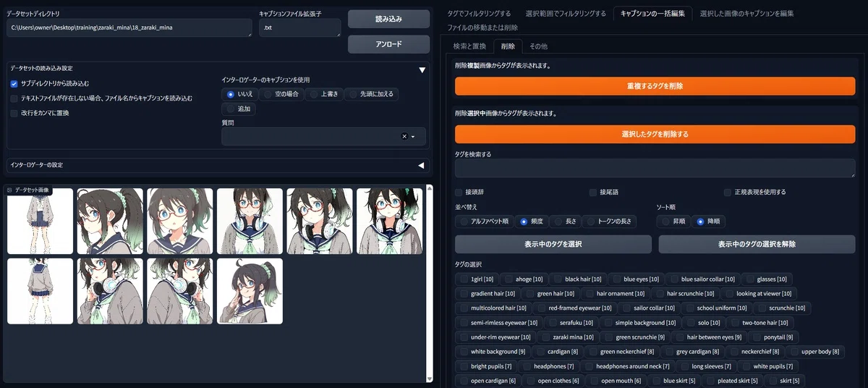This screenshot has width=868, height=388.
Task: Click the caption file extension field
Action: pos(299,28)
